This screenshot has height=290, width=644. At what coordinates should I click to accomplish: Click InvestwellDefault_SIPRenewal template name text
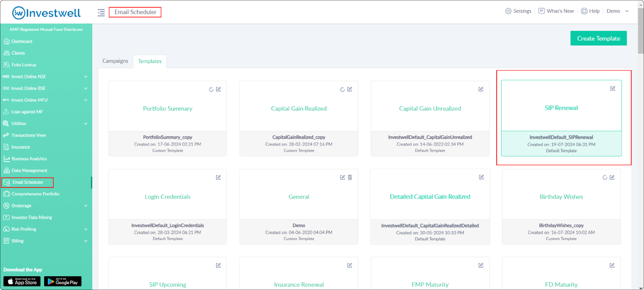(561, 137)
